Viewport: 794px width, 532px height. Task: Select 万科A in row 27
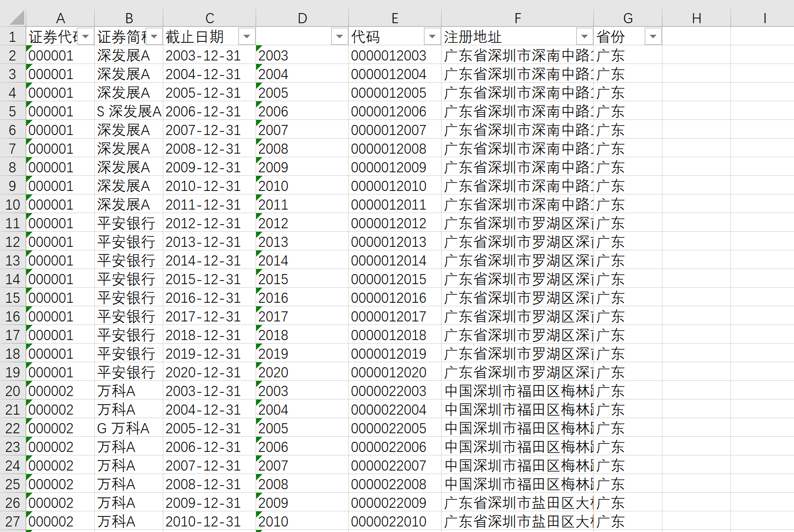(129, 521)
